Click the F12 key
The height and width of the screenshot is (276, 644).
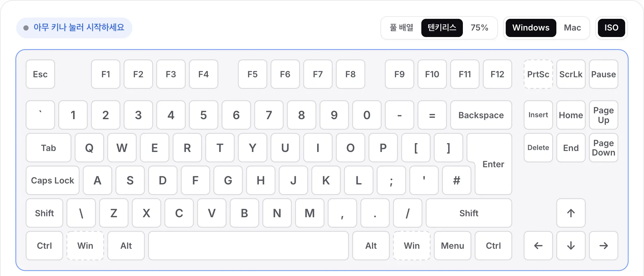click(x=497, y=74)
